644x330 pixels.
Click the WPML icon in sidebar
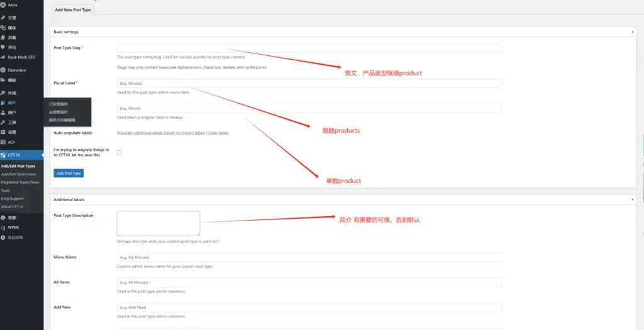tap(3, 228)
